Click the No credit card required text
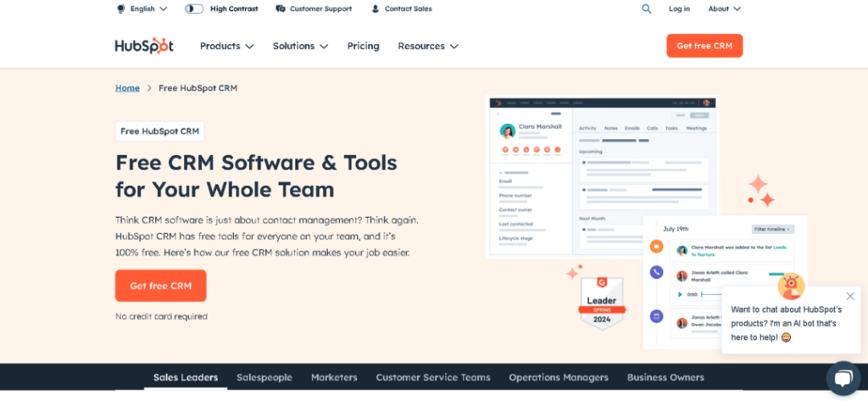The height and width of the screenshot is (401, 868). pyautogui.click(x=161, y=317)
